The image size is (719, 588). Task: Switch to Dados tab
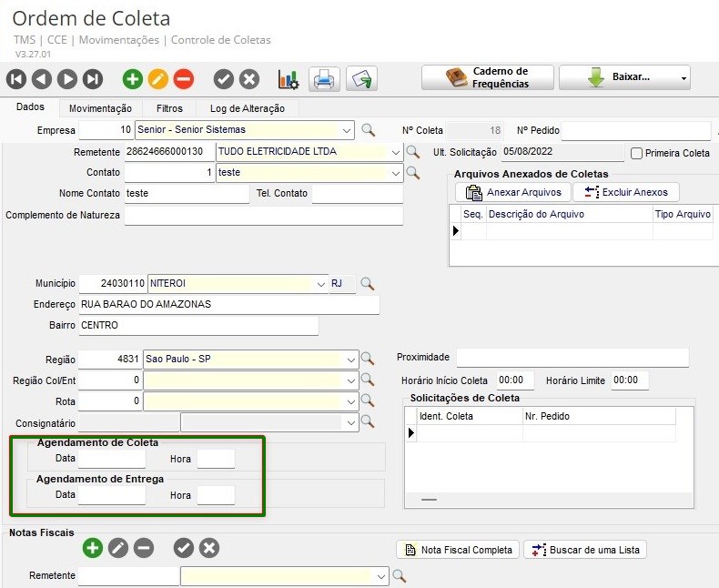[x=30, y=106]
